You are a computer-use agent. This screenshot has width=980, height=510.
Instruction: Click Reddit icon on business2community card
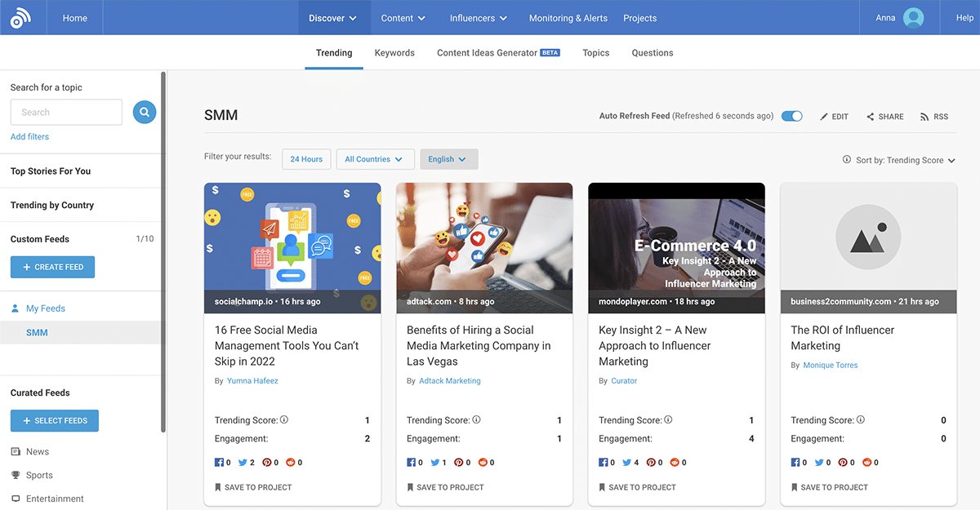[866, 463]
